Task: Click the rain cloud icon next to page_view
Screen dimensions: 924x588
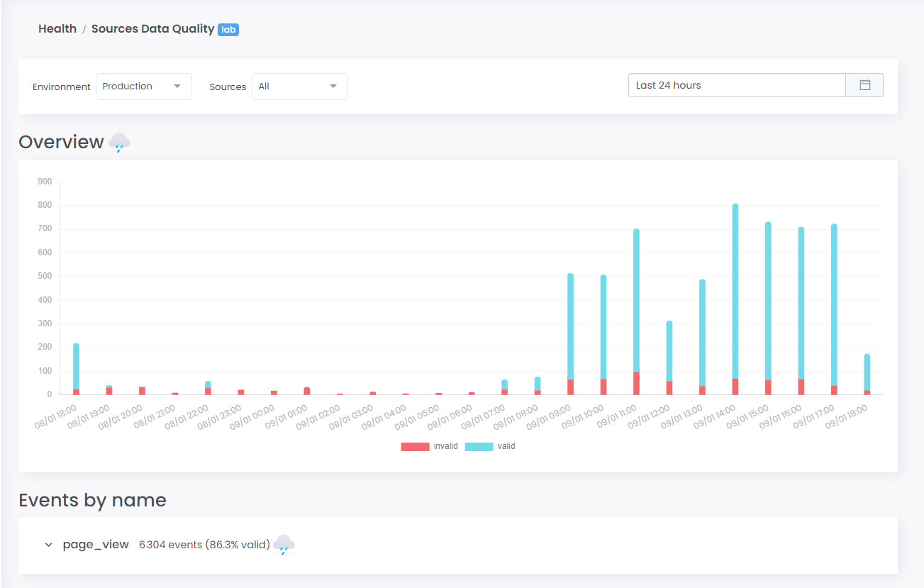Action: pos(284,545)
